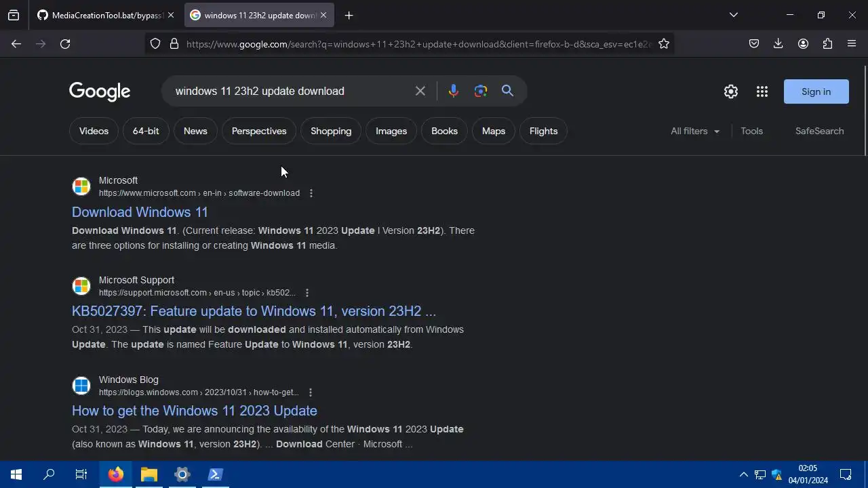Image resolution: width=868 pixels, height=488 pixels.
Task: Open SafeSearch settings
Action: 819,131
